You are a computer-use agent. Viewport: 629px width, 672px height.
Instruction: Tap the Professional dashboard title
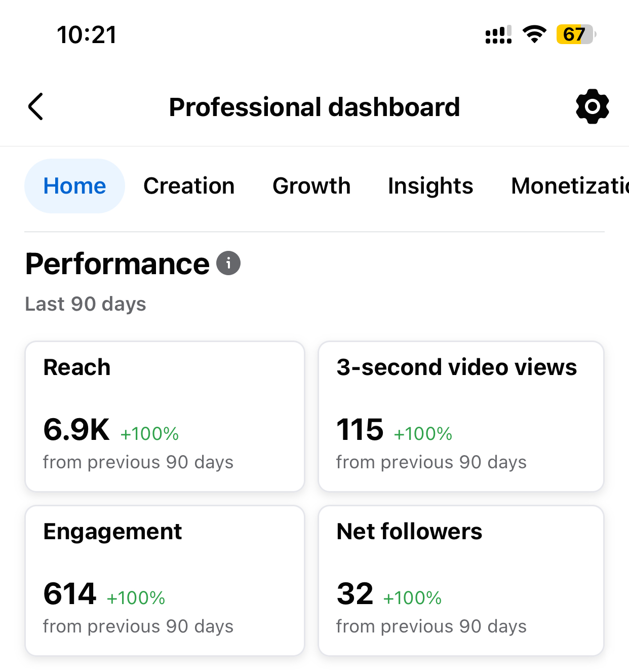(x=314, y=107)
